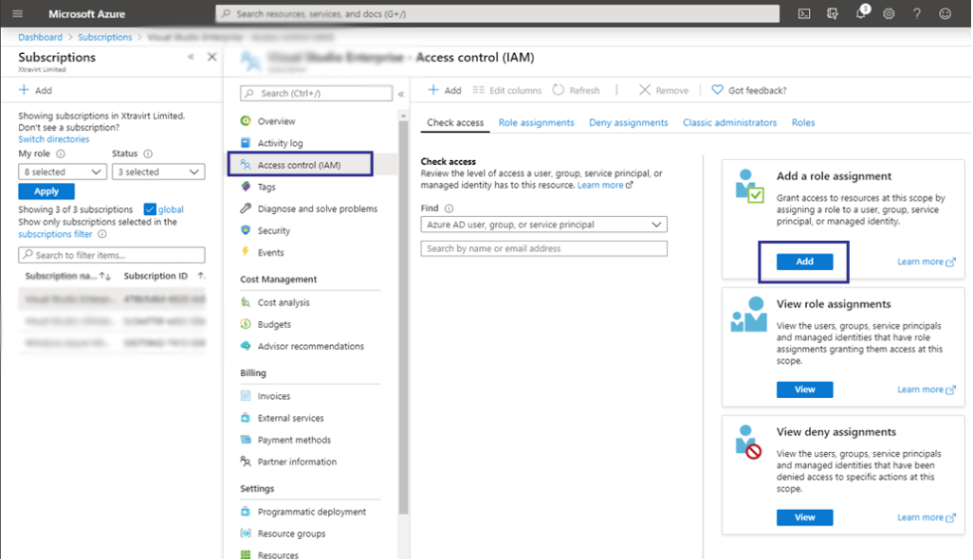Show info for My role

tap(61, 154)
